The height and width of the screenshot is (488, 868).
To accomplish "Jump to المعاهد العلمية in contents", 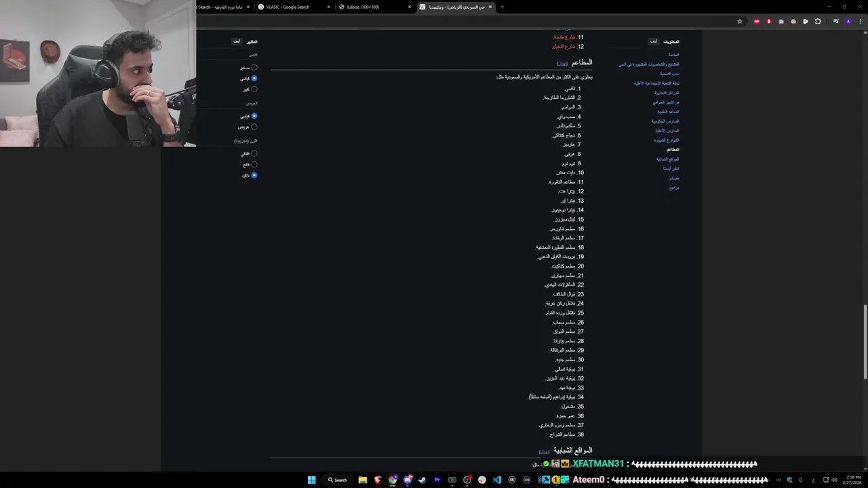I will coord(668,112).
